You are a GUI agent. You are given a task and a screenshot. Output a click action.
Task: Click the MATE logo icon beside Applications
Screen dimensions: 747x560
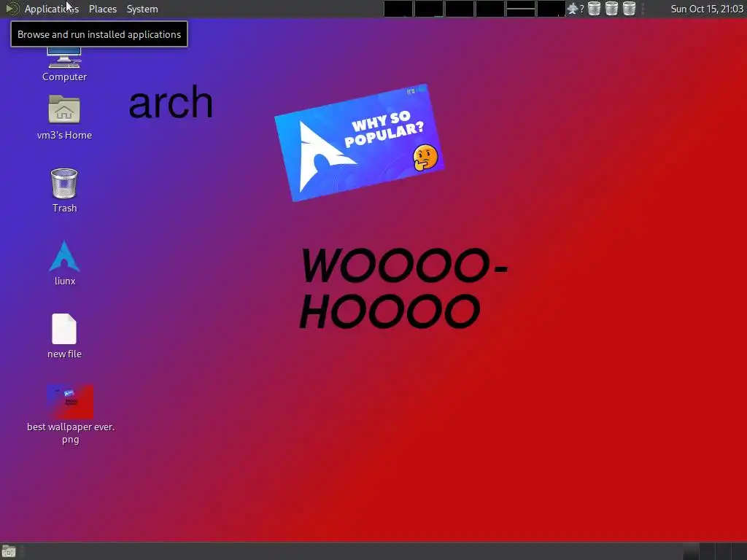click(12, 9)
